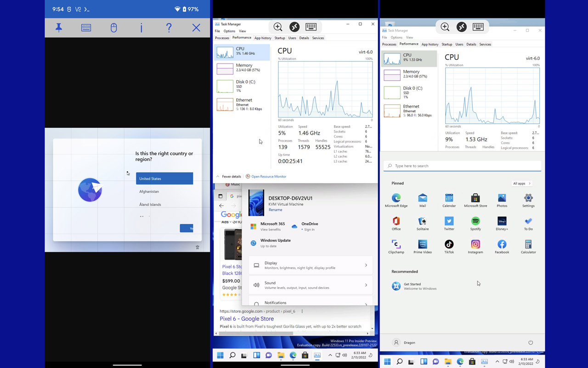Tap the mouse icon in left phone toolbar
This screenshot has height=368, width=588.
pos(113,28)
